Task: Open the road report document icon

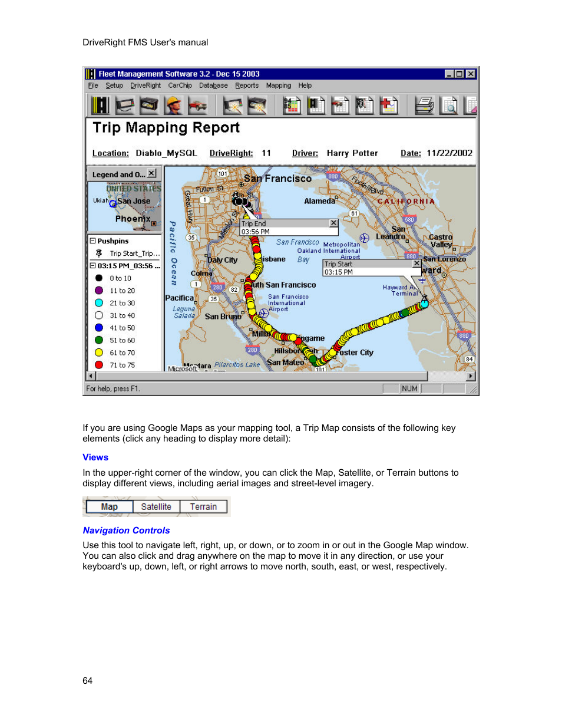Action: tap(316, 105)
